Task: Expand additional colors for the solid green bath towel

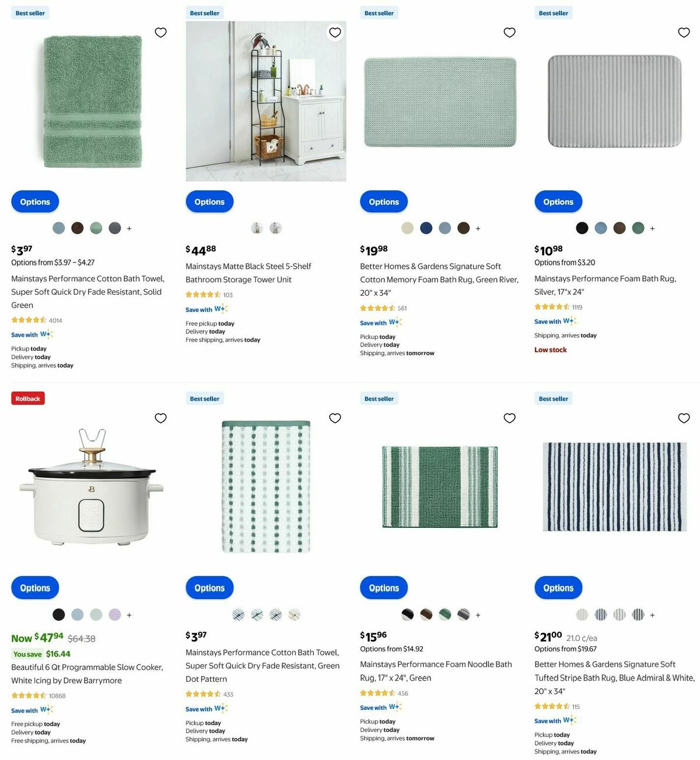Action: tap(129, 228)
